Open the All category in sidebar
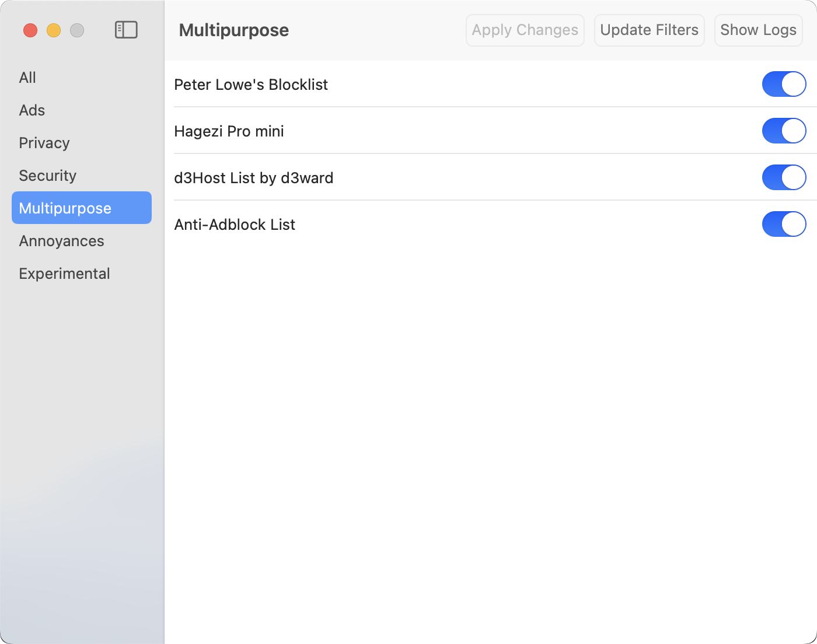The width and height of the screenshot is (817, 644). click(x=27, y=78)
